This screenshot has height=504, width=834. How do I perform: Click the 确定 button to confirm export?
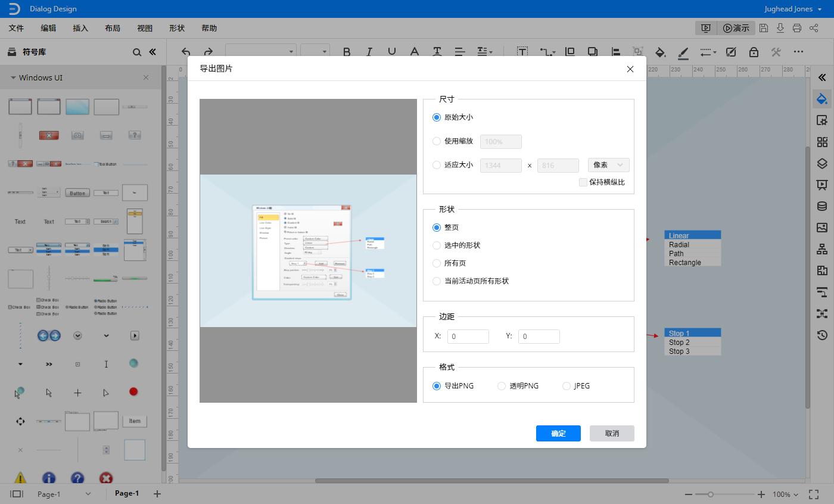pyautogui.click(x=558, y=433)
